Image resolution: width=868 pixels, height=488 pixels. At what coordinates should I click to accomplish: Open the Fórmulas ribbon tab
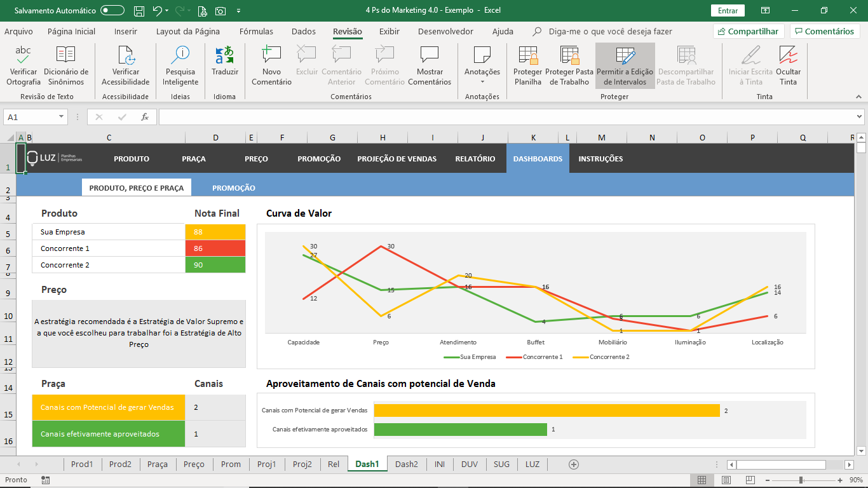[256, 31]
